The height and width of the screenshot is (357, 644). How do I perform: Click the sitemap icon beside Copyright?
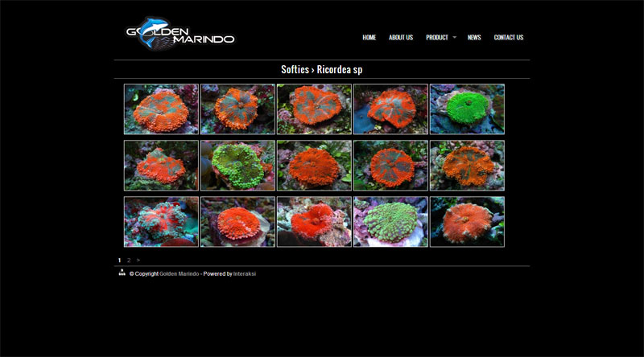(122, 273)
